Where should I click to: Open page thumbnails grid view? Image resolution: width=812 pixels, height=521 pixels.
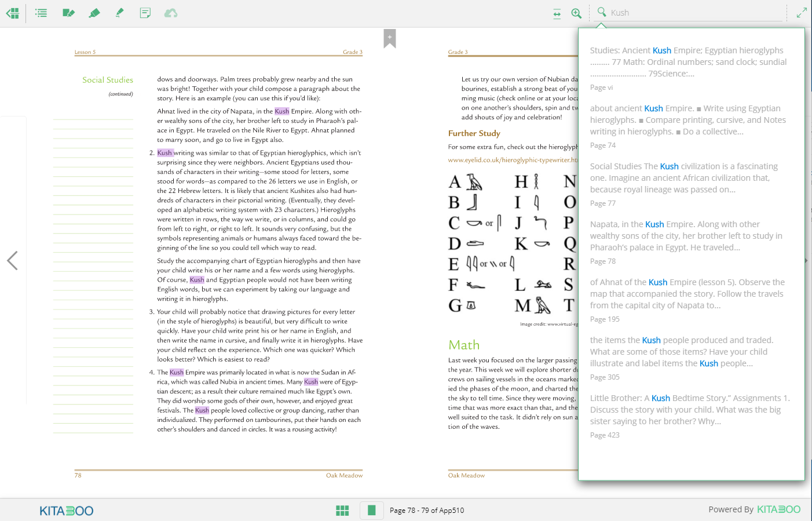coord(342,510)
